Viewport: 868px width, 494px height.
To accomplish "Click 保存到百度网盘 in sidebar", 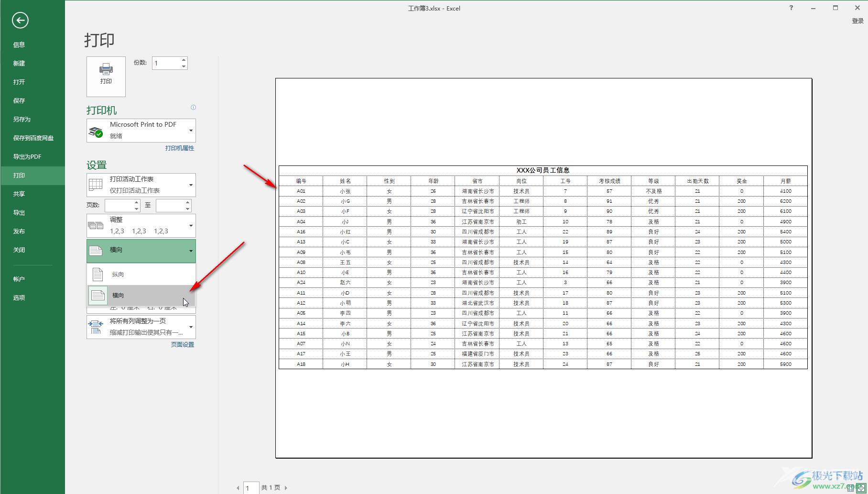I will 33,138.
